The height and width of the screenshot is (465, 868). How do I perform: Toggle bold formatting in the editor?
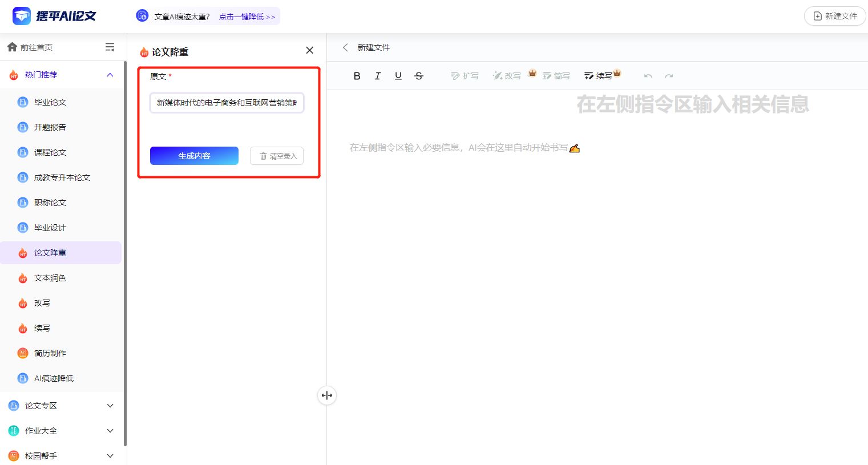357,75
